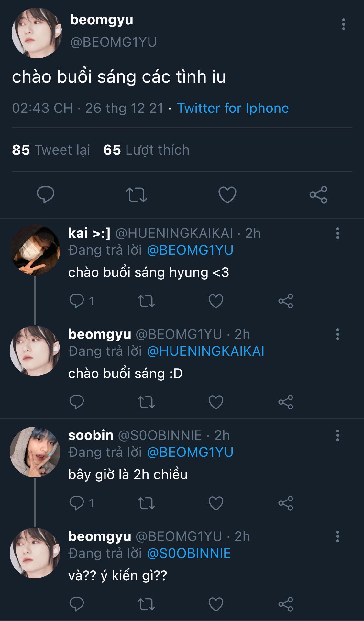Open reply on beomgyu's "chào buổi sáng :D"
The image size is (364, 621).
[x=77, y=402]
